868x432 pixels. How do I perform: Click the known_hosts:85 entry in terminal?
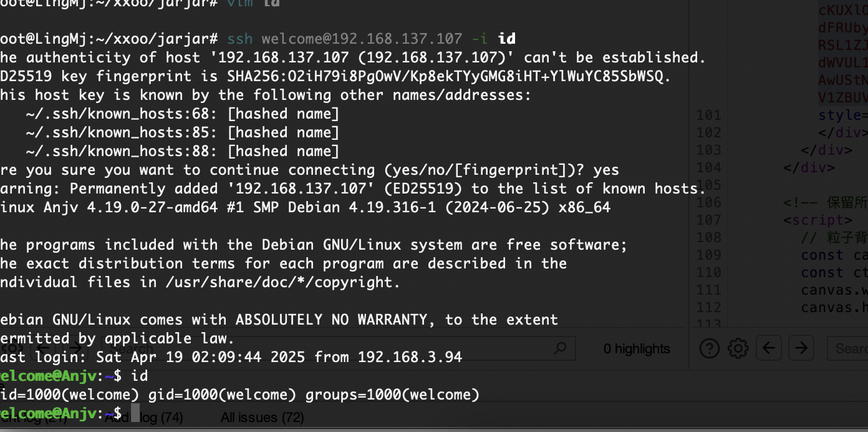pyautogui.click(x=183, y=132)
